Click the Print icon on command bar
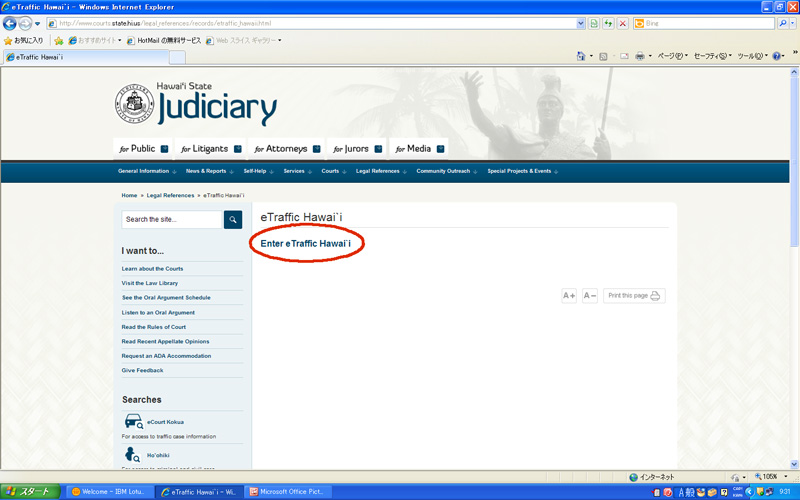Image resolution: width=800 pixels, height=500 pixels. [640, 56]
